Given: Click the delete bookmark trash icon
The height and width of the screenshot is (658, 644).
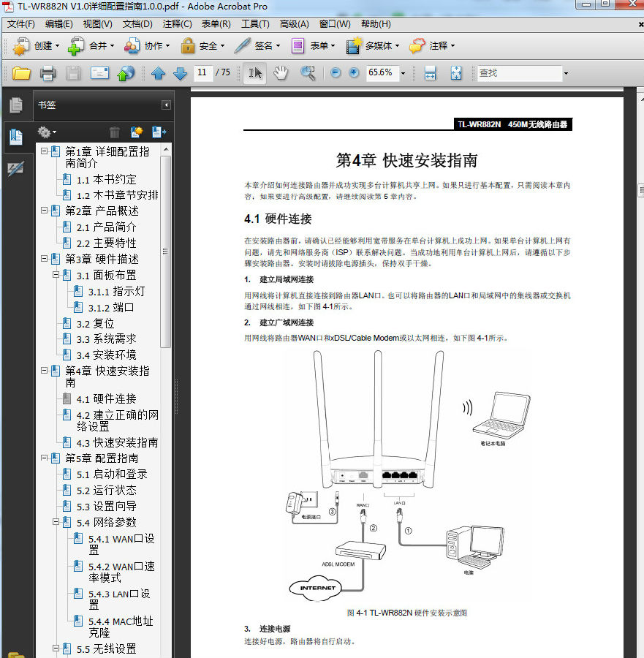Looking at the screenshot, I should 115,132.
